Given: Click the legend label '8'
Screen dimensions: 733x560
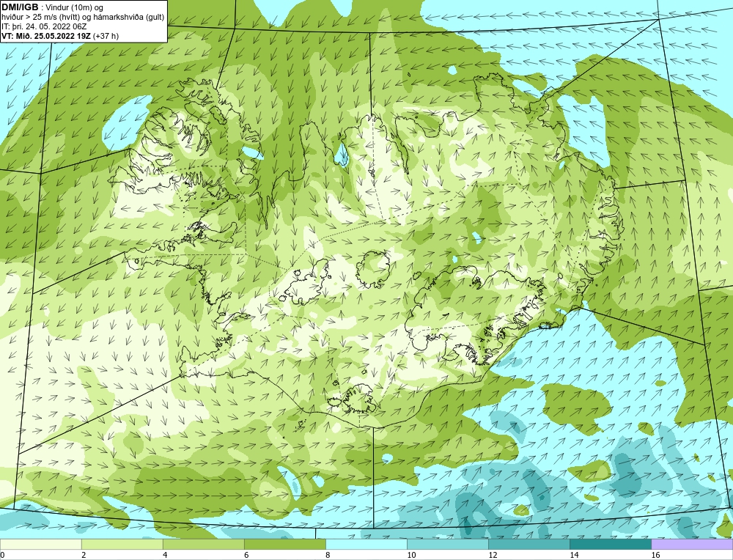Looking at the screenshot, I should click(x=328, y=555).
